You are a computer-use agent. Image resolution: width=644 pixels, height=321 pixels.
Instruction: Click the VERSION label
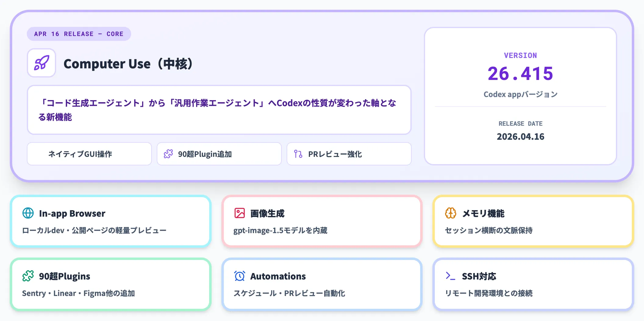coord(520,56)
